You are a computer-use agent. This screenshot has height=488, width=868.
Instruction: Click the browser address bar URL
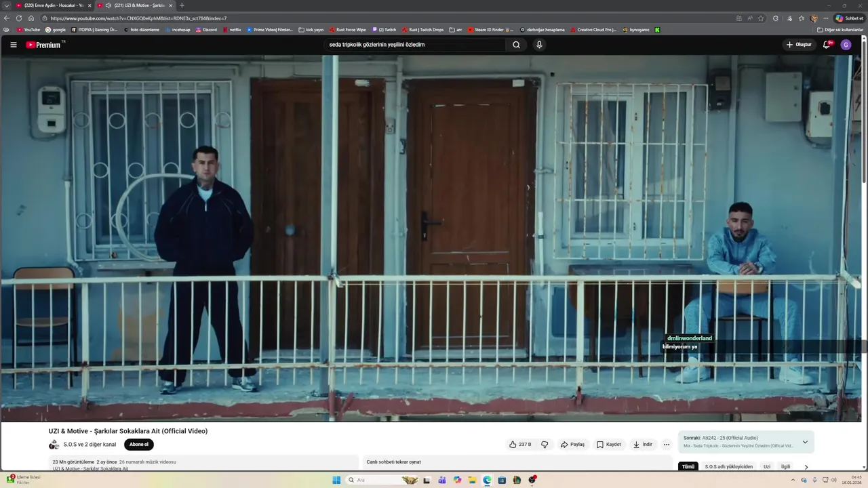click(138, 18)
